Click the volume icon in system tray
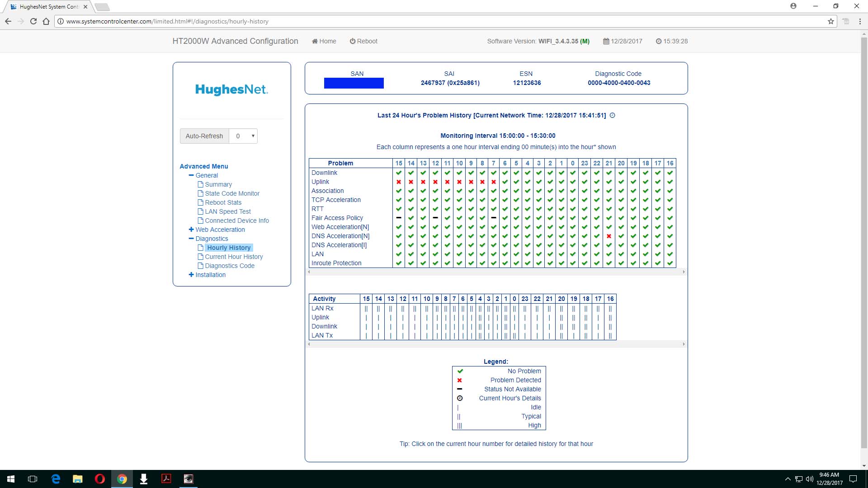868x488 pixels. coord(810,479)
